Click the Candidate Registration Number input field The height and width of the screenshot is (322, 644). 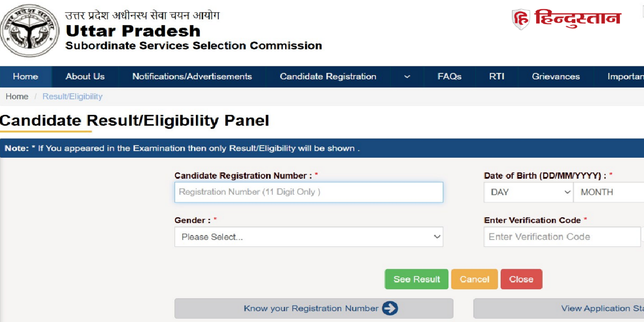(x=309, y=192)
